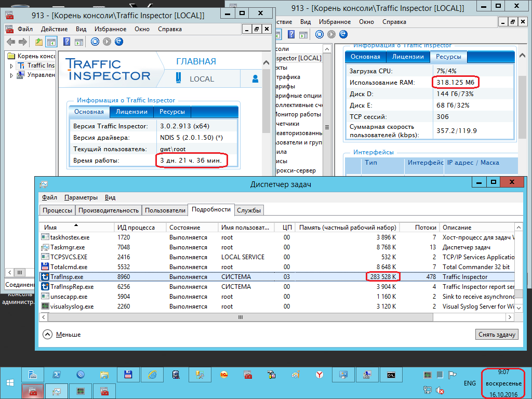Viewport: 532px width, 399px height.
Task: Launch PowerShell from the taskbar
Action: pos(57,375)
